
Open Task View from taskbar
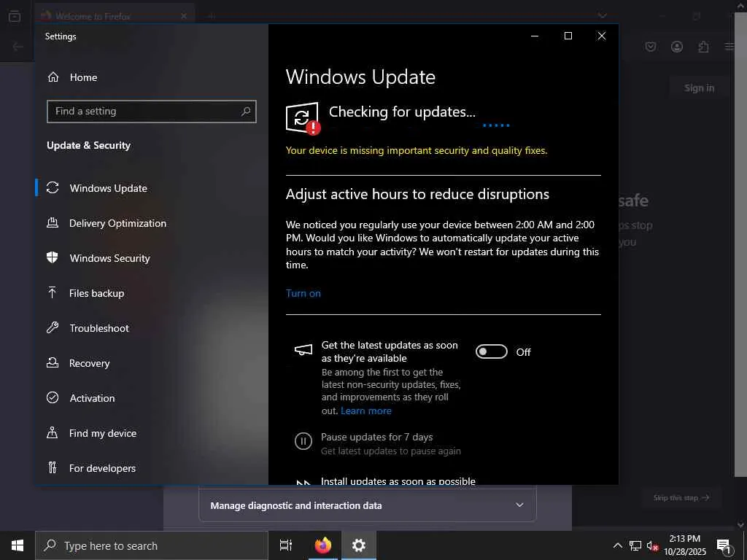coord(286,545)
